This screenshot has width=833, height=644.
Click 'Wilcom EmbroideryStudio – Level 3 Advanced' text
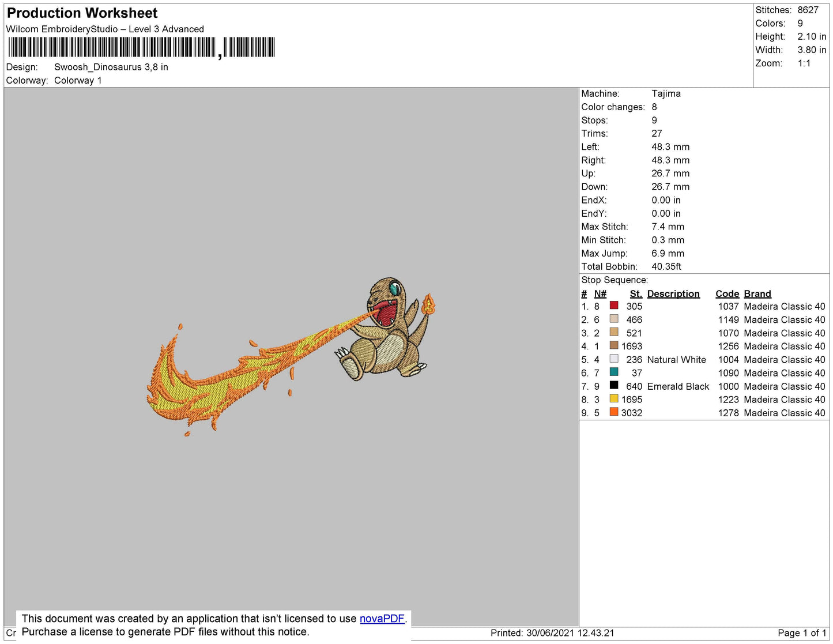click(105, 29)
